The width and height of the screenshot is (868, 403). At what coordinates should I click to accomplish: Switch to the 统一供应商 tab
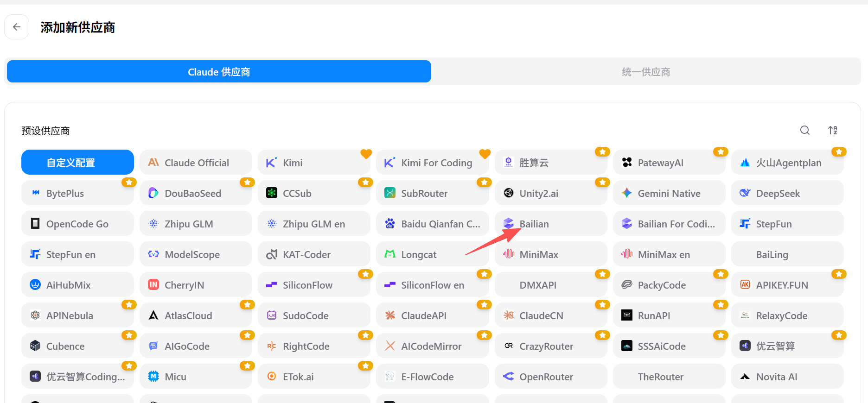(x=646, y=71)
